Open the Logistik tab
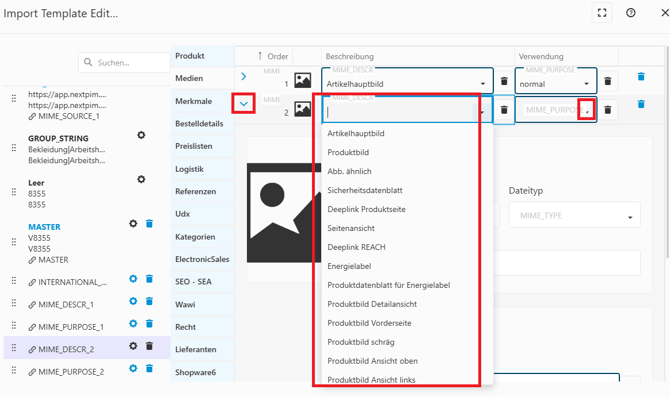670x397 pixels. pos(202,169)
